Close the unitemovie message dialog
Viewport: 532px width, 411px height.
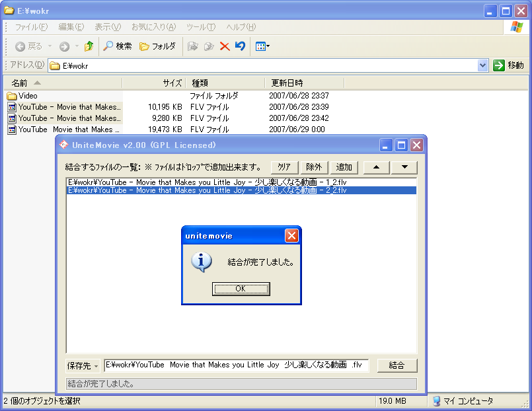pyautogui.click(x=291, y=235)
